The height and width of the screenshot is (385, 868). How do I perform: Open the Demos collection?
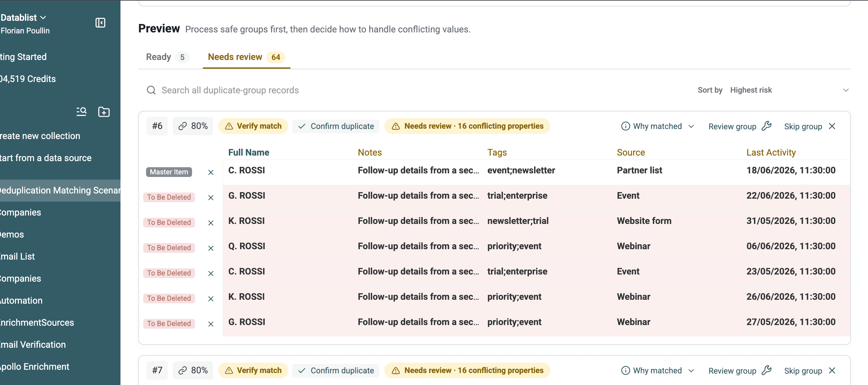60,235
